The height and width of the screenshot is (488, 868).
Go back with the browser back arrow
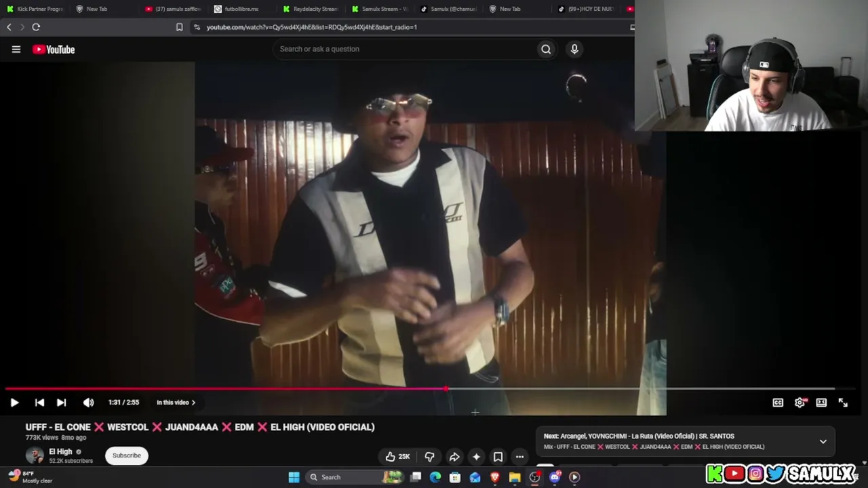pos(9,27)
